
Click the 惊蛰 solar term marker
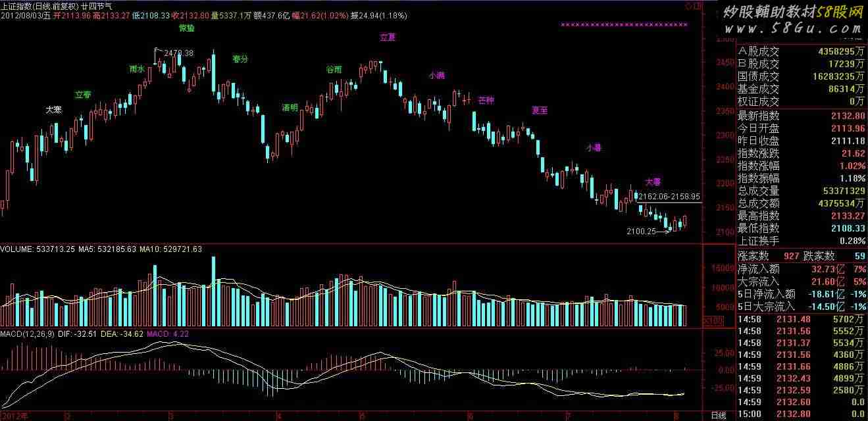click(187, 29)
